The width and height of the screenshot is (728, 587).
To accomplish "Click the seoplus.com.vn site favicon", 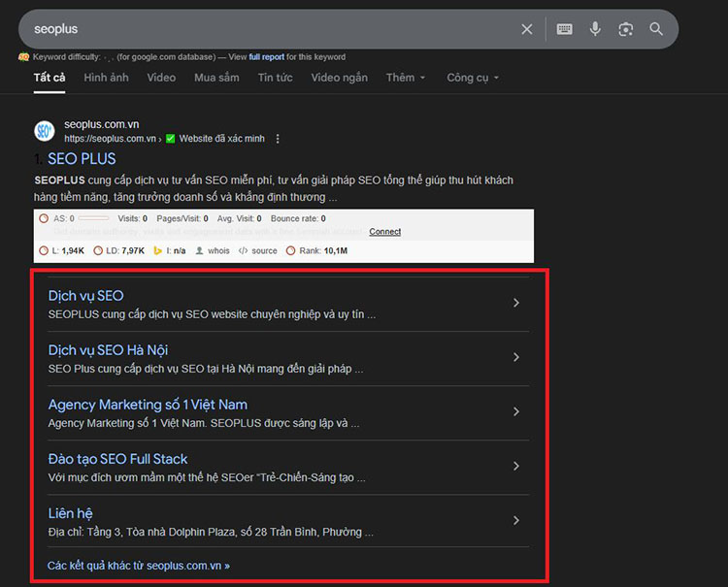I will pos(45,131).
